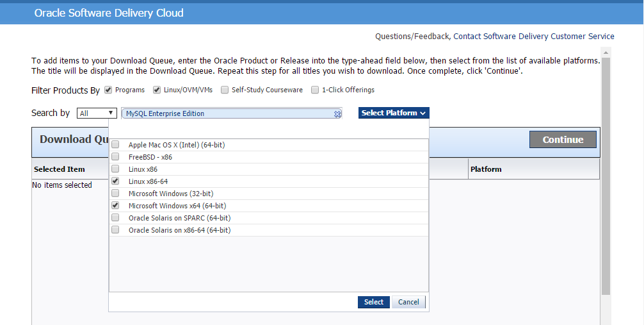644x325 pixels.
Task: Clear the MySQL Enterprise Edition search field
Action: point(337,114)
